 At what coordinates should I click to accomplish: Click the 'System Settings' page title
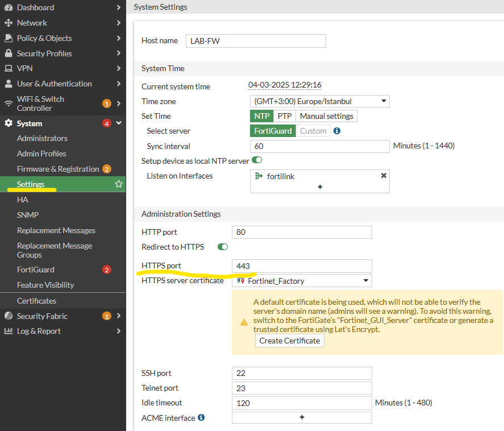tap(160, 7)
